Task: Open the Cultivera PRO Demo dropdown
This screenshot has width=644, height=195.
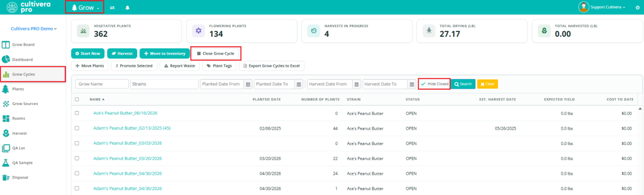Action: (x=33, y=29)
